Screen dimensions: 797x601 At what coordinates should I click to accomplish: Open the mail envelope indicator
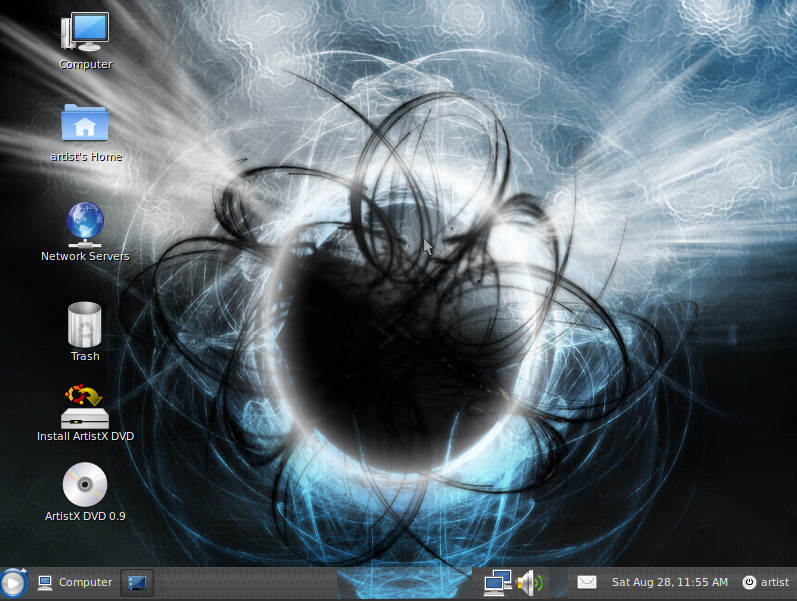[x=586, y=582]
